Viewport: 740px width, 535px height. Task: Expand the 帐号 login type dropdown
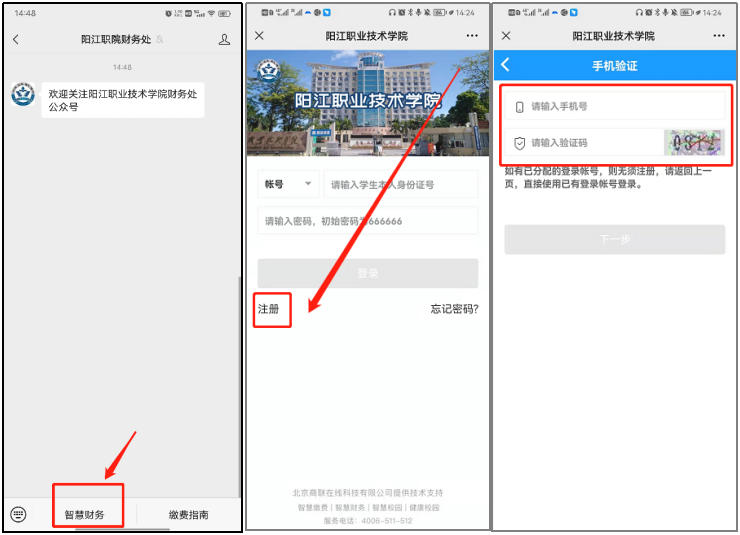(288, 184)
